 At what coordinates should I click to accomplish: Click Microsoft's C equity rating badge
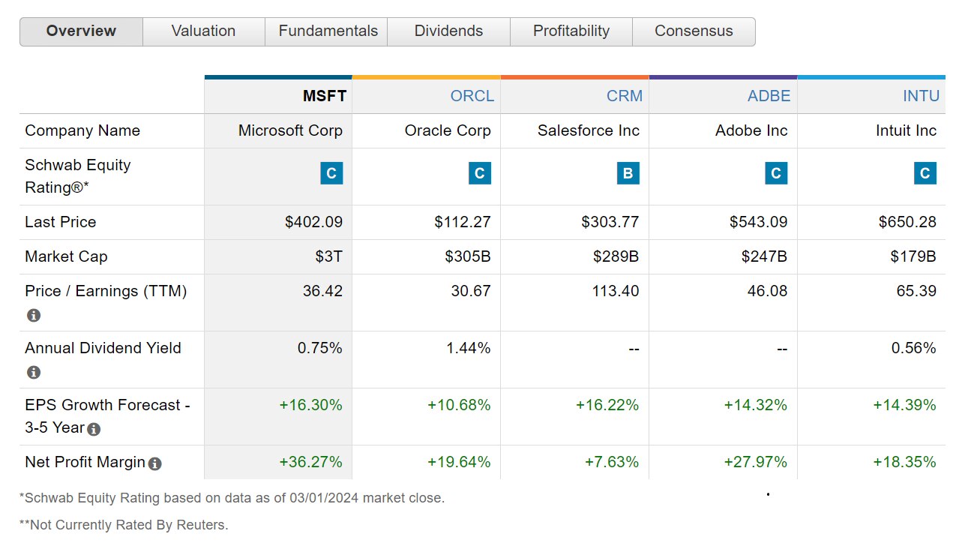[x=331, y=174]
